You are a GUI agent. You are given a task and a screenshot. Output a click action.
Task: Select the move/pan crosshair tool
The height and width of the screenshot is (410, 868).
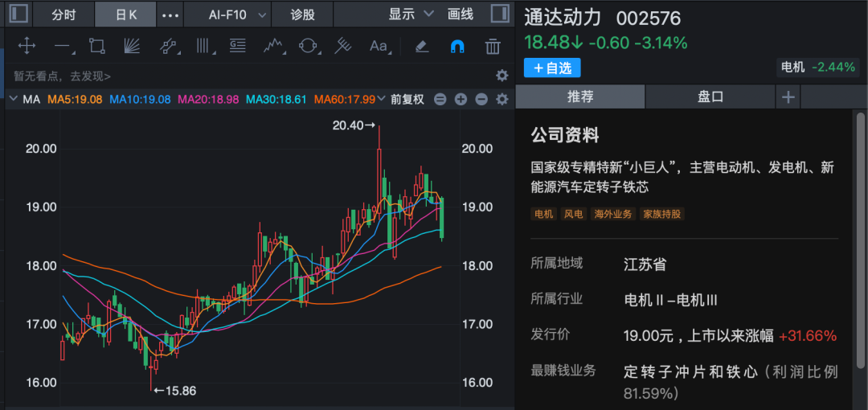(x=27, y=46)
